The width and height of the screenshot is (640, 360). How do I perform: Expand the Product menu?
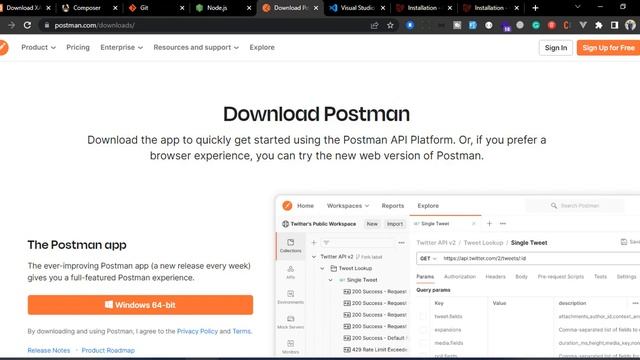38,47
